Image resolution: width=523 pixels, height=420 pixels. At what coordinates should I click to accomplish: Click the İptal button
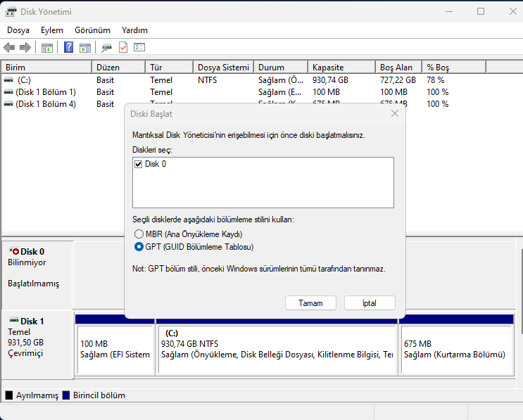[x=370, y=303]
